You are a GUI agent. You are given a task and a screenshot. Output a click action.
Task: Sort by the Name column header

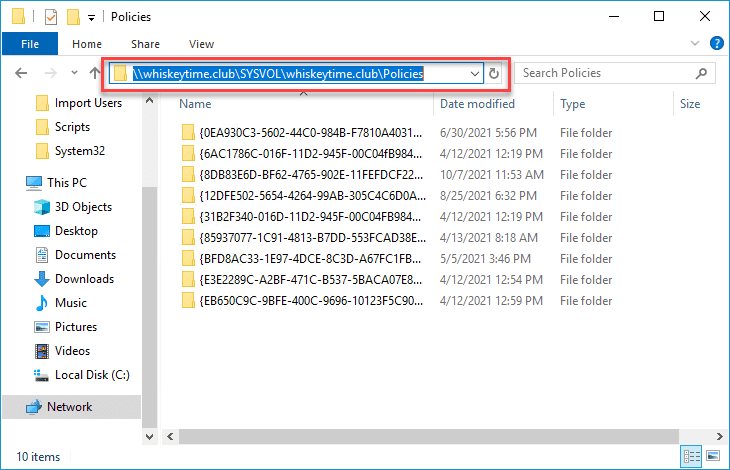pyautogui.click(x=195, y=104)
